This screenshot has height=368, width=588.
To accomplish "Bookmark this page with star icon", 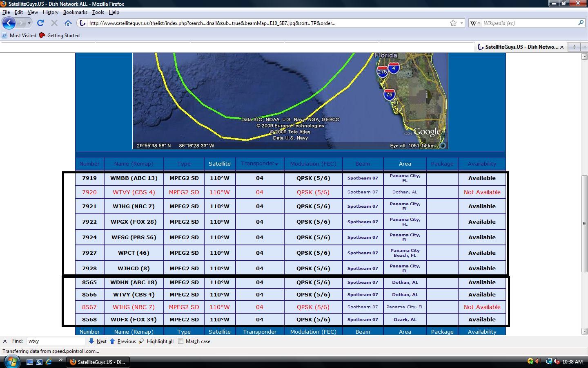I will coord(453,23).
